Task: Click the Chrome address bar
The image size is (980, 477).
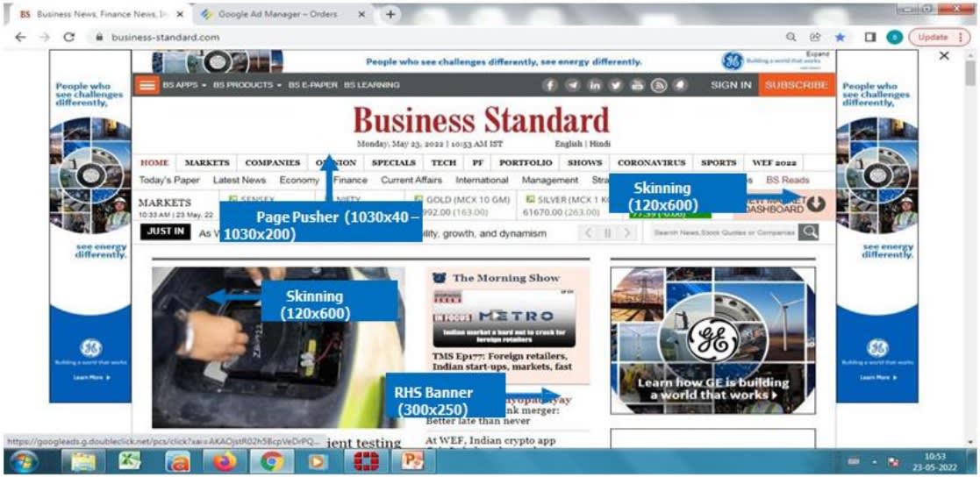Action: [x=438, y=37]
